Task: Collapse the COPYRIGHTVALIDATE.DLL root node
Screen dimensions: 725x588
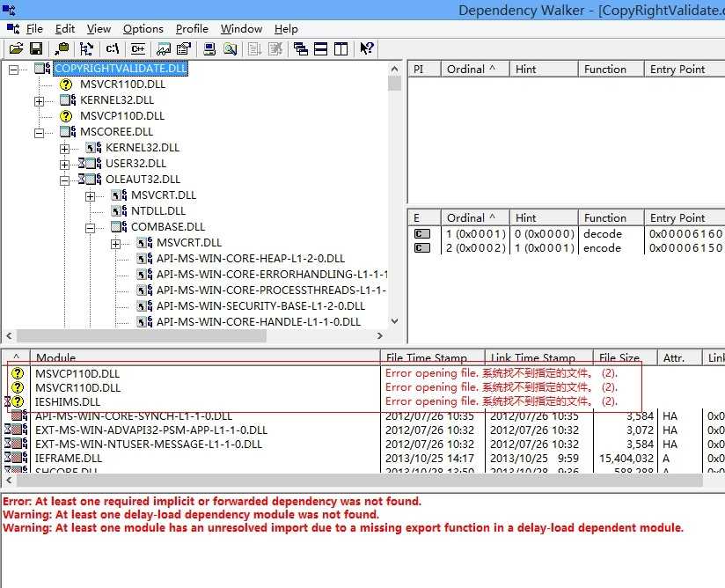Action: [x=14, y=70]
